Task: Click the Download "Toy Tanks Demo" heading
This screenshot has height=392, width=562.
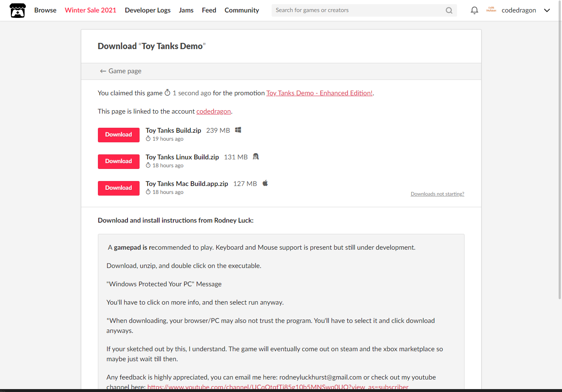Action: [152, 46]
